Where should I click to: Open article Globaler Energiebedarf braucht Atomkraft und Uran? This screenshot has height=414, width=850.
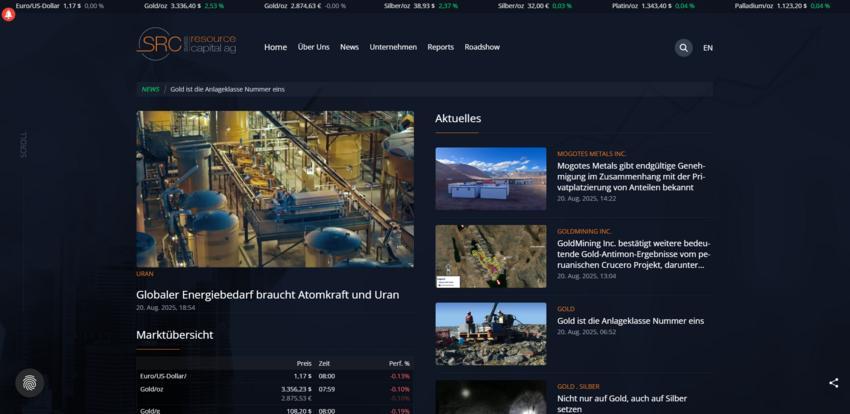point(267,295)
